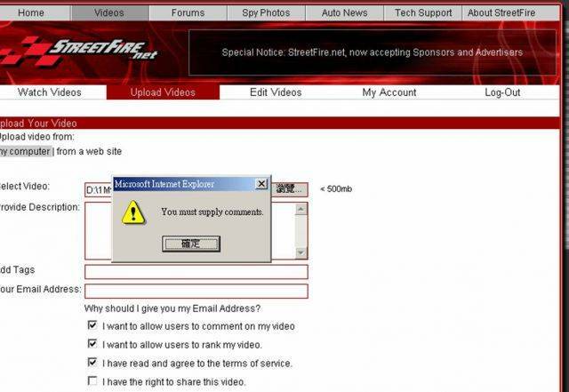Click the StreetFire.net logo

78,51
